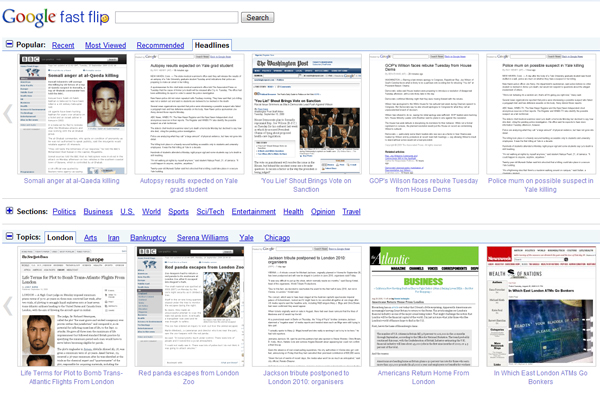
Task: Click 'You Lie Shout Brings Vote' link
Action: coord(306,185)
